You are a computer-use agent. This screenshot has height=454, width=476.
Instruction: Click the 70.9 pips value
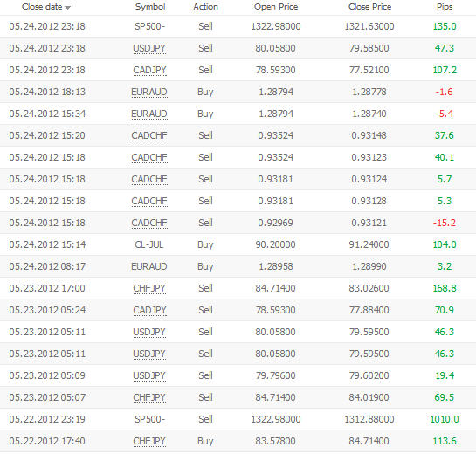(445, 310)
